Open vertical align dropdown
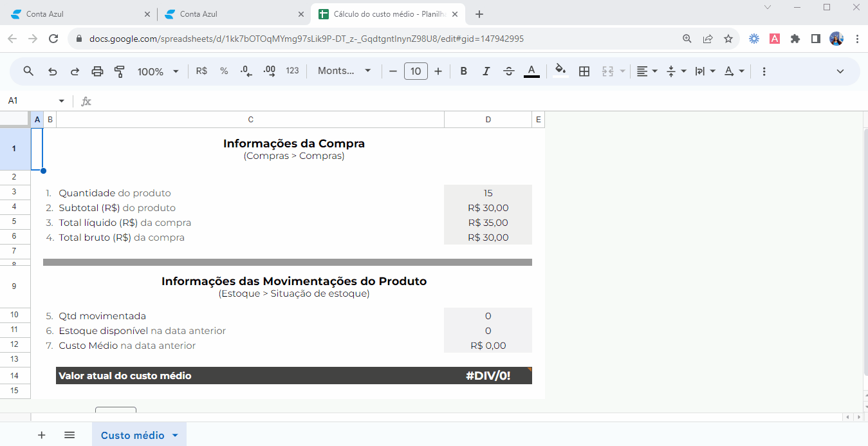 tap(676, 71)
